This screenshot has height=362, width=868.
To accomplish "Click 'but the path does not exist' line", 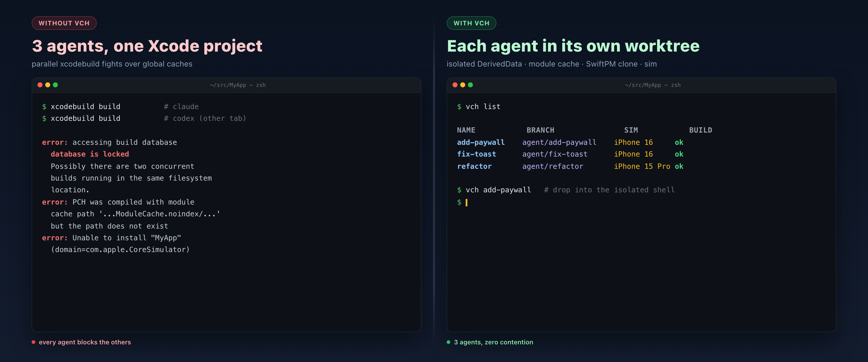I will pyautogui.click(x=109, y=226).
